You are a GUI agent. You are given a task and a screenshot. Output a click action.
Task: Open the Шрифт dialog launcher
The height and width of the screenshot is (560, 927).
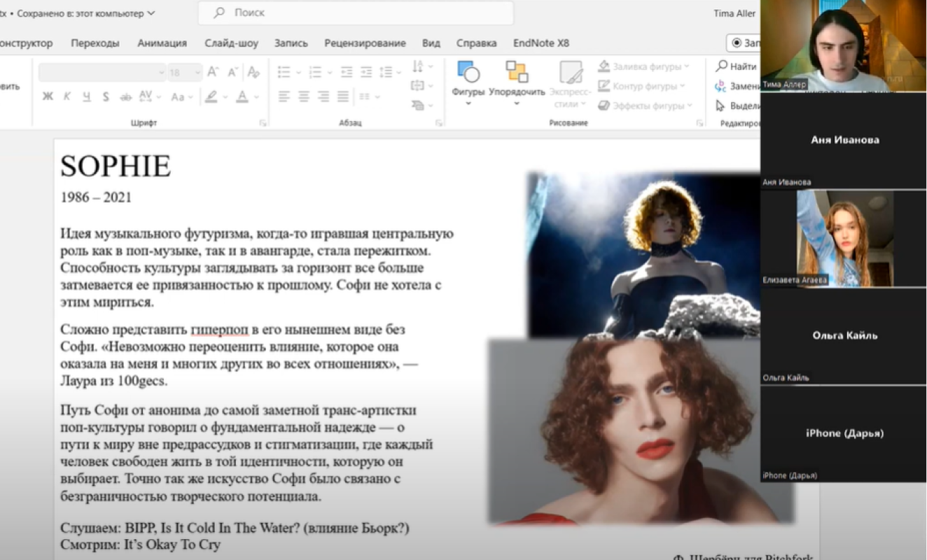point(263,123)
